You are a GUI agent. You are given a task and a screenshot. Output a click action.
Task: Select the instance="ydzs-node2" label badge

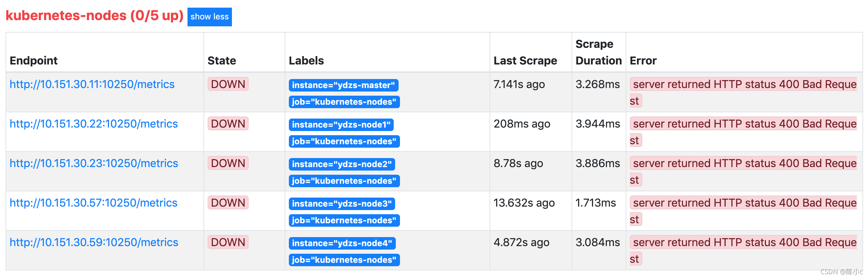342,164
